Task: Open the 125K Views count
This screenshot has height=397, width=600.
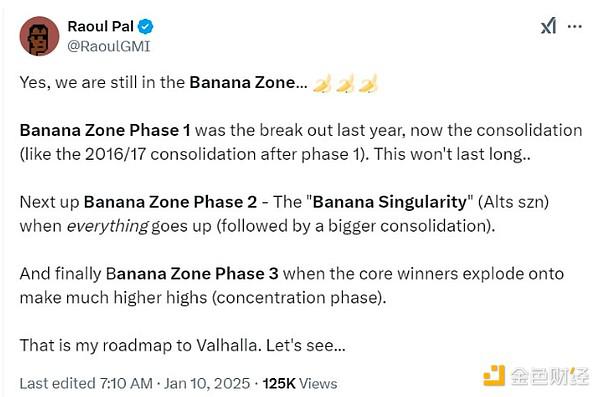Action: (300, 383)
